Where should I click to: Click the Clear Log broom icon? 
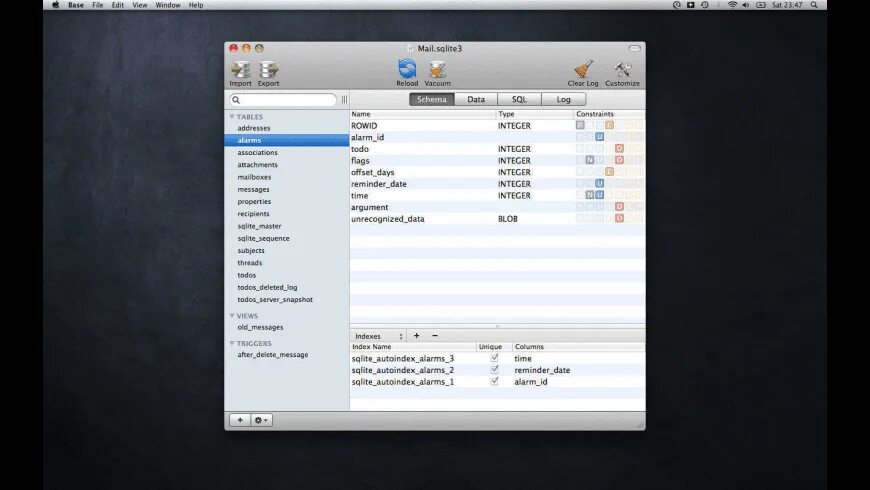(x=583, y=69)
